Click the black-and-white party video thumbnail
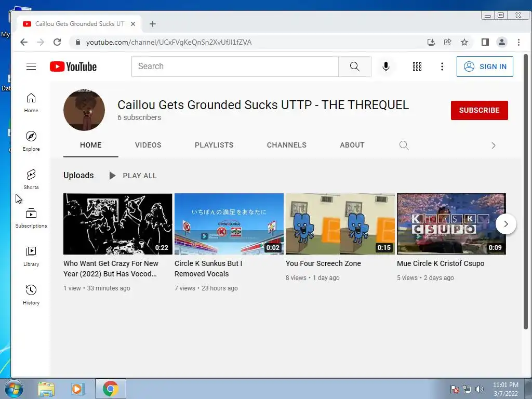This screenshot has height=399, width=532. point(118,224)
